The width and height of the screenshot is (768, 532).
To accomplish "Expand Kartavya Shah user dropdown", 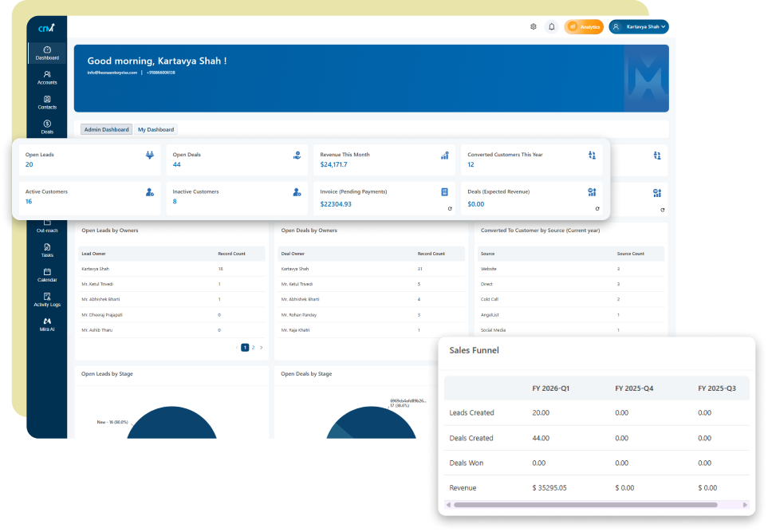I will (638, 26).
